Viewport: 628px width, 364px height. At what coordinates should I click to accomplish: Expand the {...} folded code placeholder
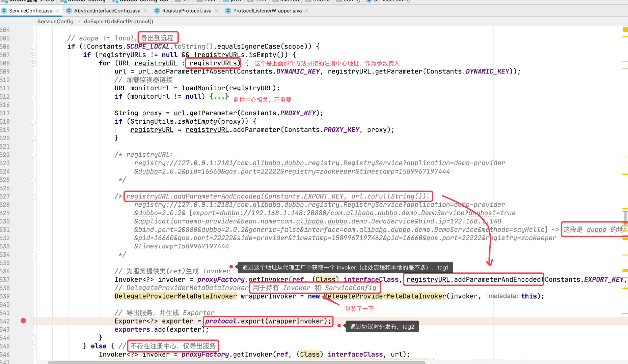(219, 96)
